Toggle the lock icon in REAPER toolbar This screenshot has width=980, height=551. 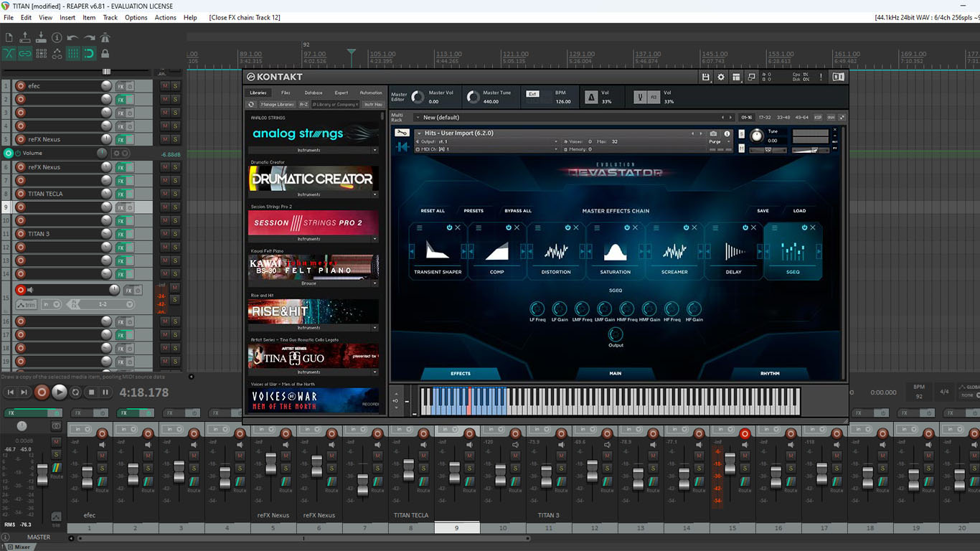[x=105, y=53]
